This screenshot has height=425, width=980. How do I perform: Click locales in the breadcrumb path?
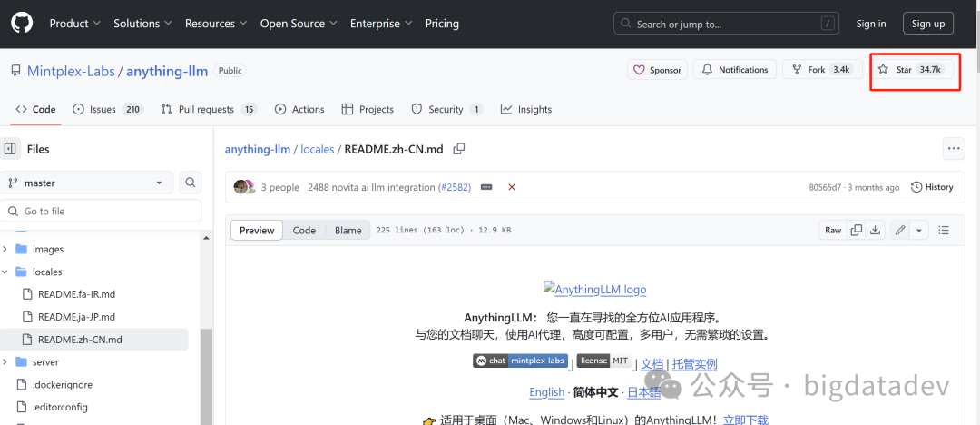(318, 149)
